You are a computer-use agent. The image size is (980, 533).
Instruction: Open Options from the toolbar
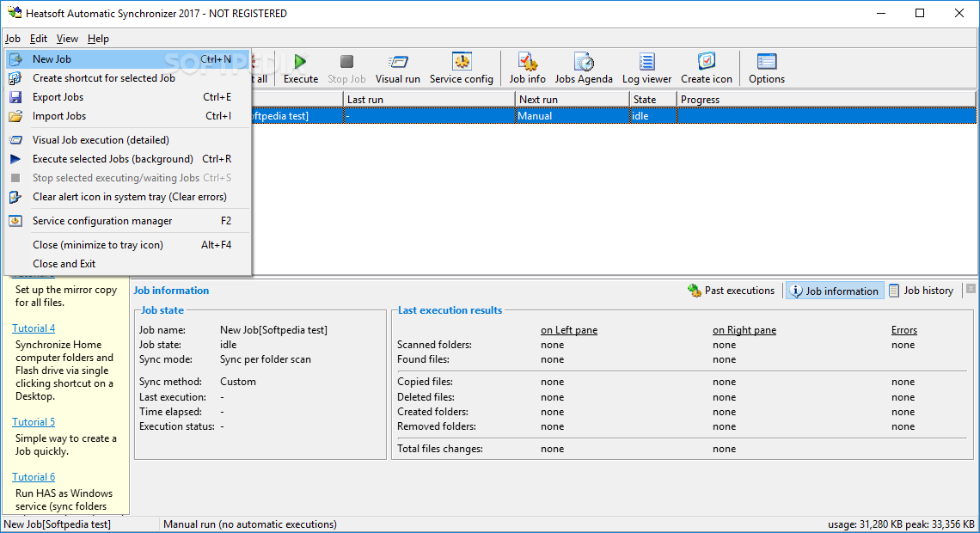(767, 69)
